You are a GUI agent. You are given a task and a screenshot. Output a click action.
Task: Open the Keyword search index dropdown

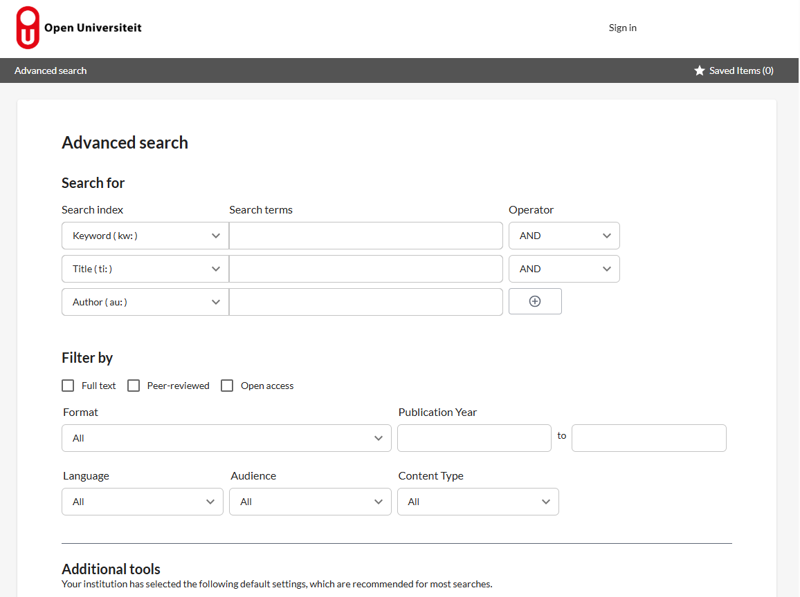coord(145,236)
